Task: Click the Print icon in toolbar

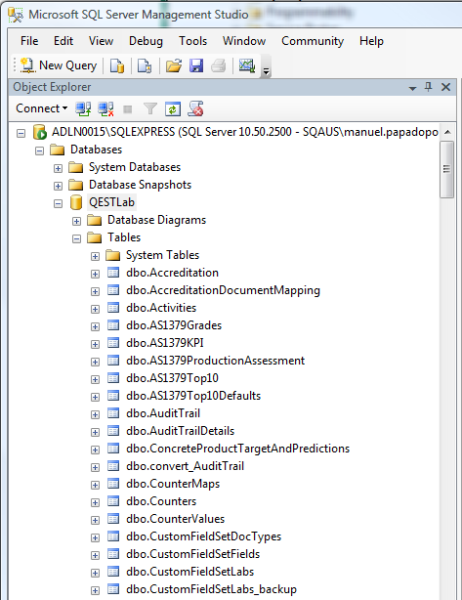Action: [x=219, y=66]
